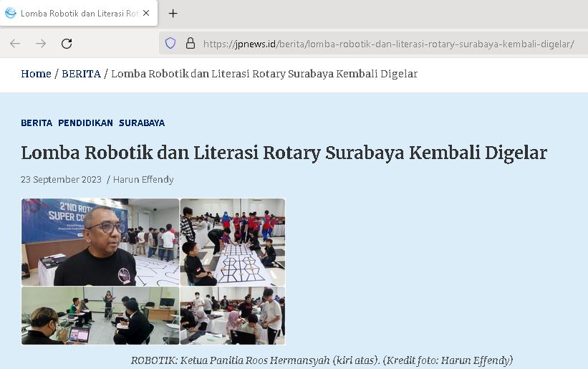The width and height of the screenshot is (588, 369).
Task: Open the tracking protection shield icon
Action: click(170, 44)
